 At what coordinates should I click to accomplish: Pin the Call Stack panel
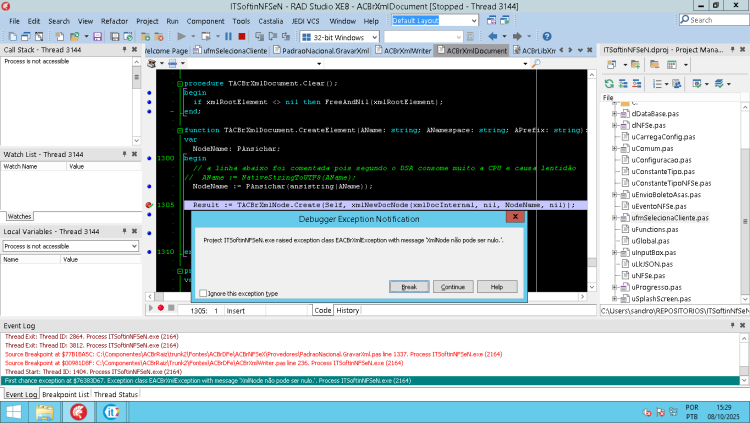tap(125, 49)
